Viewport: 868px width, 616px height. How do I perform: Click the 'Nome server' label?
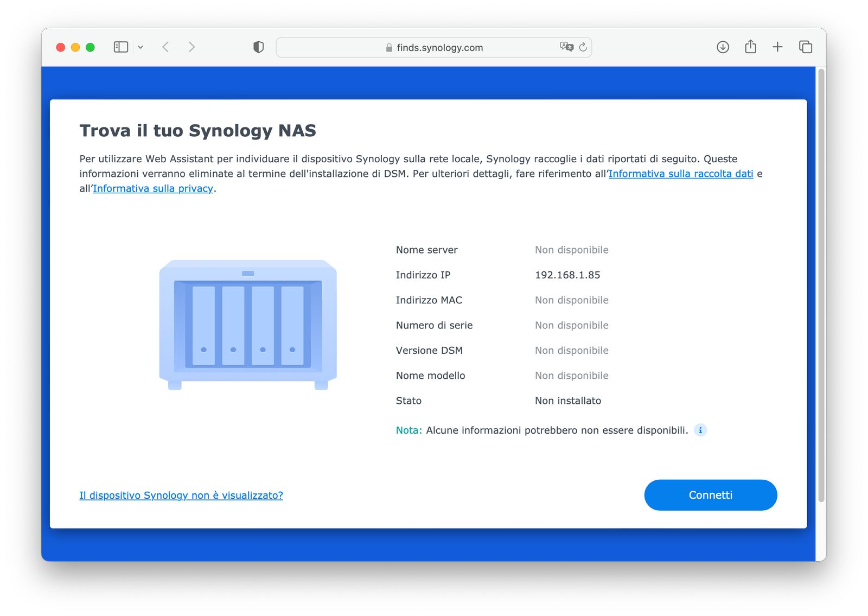(426, 250)
